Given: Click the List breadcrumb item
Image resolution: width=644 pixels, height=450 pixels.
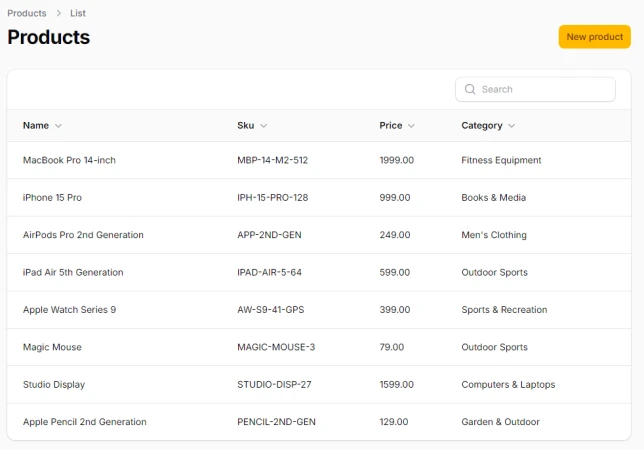Looking at the screenshot, I should 78,14.
